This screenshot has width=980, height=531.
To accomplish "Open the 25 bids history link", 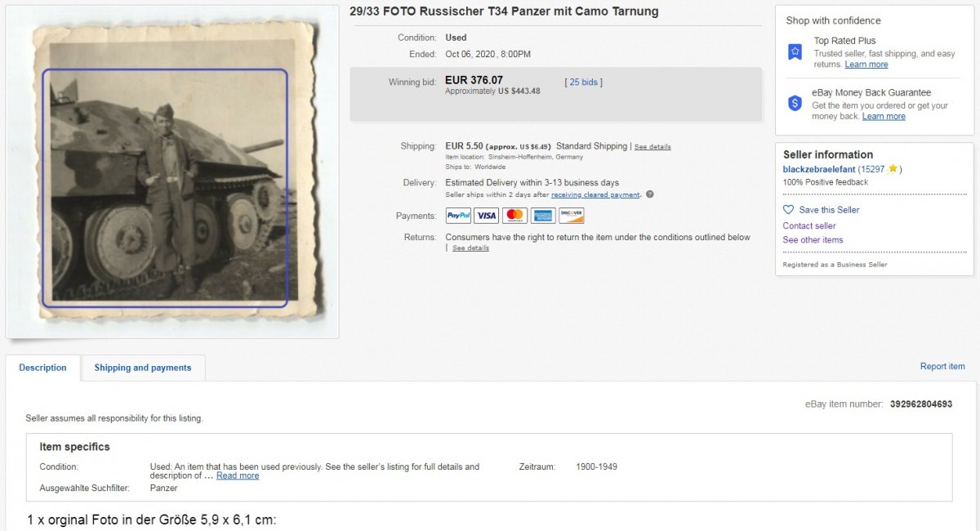I will (584, 82).
